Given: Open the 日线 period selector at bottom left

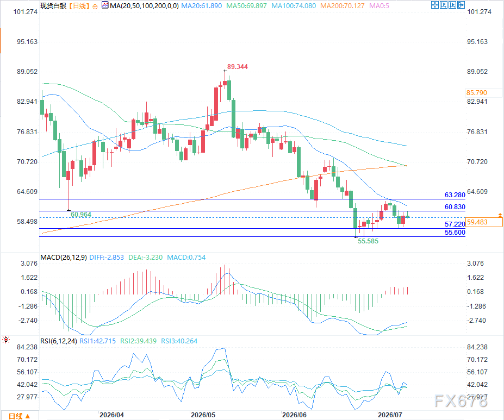Looking at the screenshot, I should 19,416.
